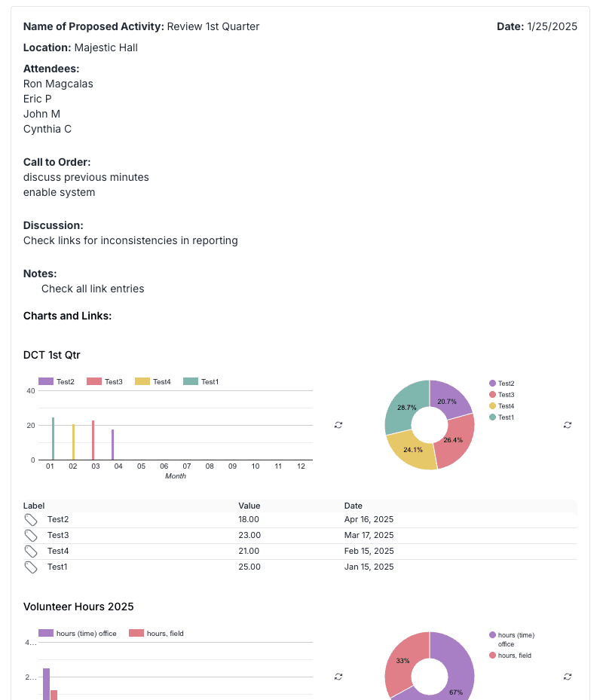This screenshot has width=603, height=700.
Task: Refresh the DCT 1st Qtr bar chart
Action: pos(338,425)
